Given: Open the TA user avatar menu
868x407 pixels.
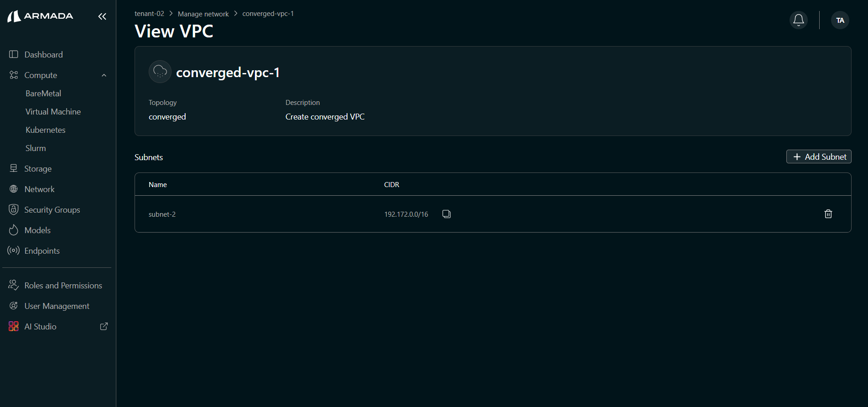Looking at the screenshot, I should click(x=840, y=20).
